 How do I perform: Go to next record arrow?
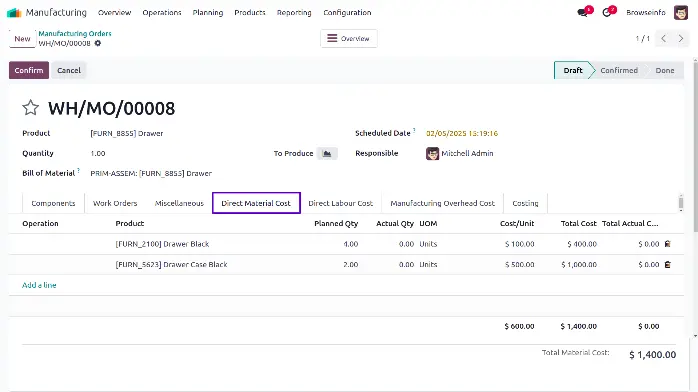pos(681,38)
